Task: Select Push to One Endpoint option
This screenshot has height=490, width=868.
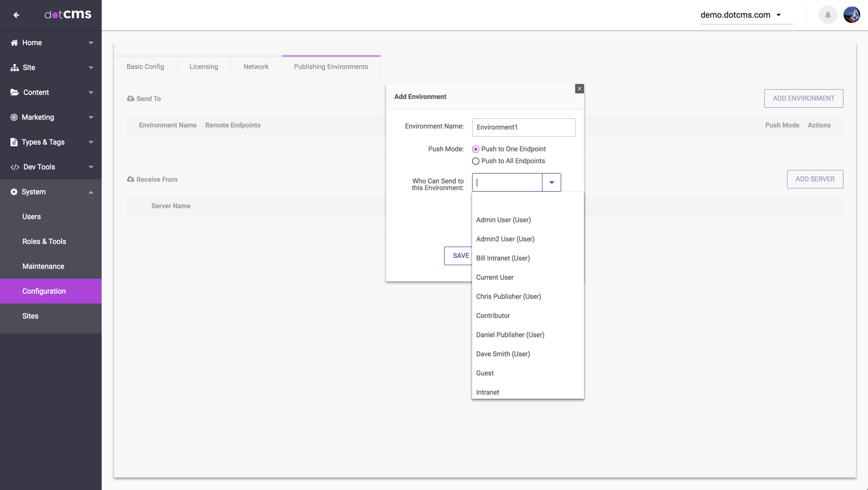Action: point(476,149)
